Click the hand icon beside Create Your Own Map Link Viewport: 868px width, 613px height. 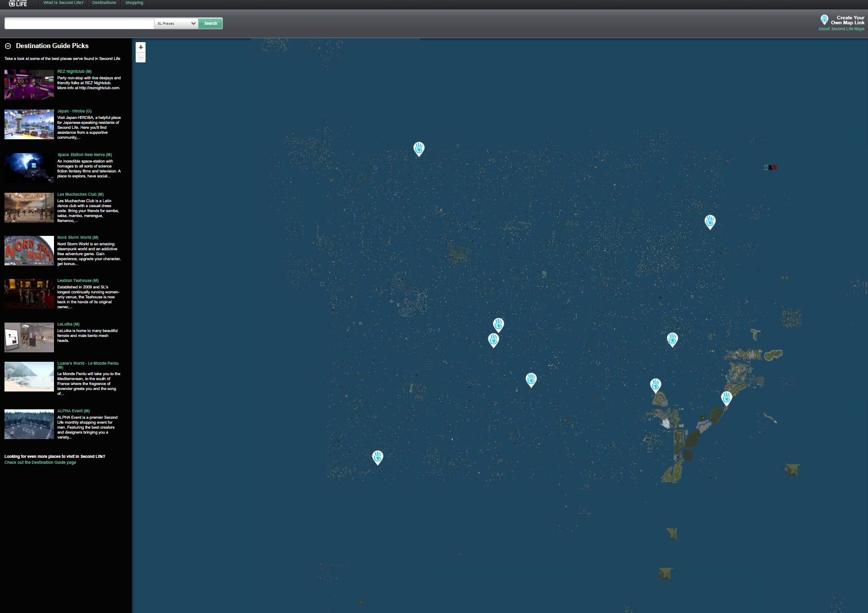coord(824,20)
